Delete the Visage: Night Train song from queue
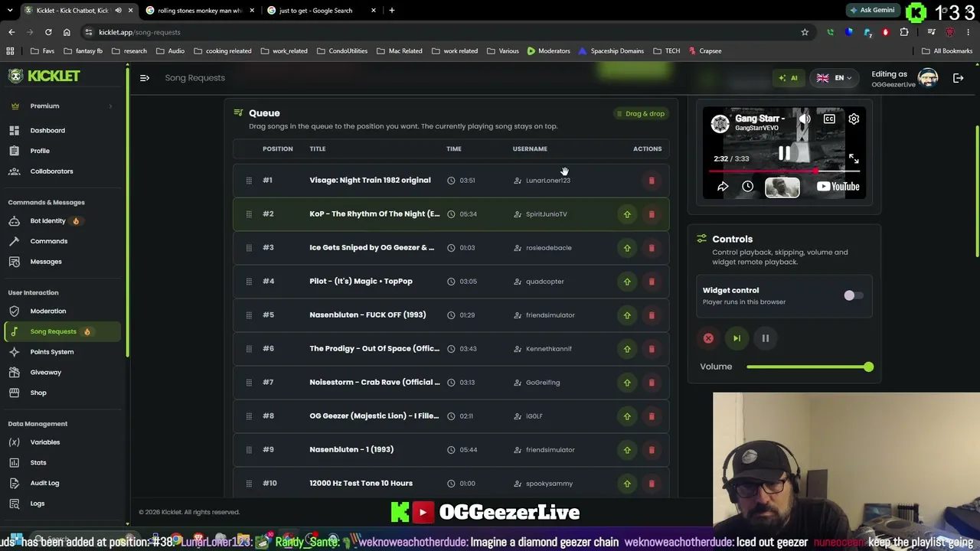Viewport: 980px width, 551px height. pos(652,181)
